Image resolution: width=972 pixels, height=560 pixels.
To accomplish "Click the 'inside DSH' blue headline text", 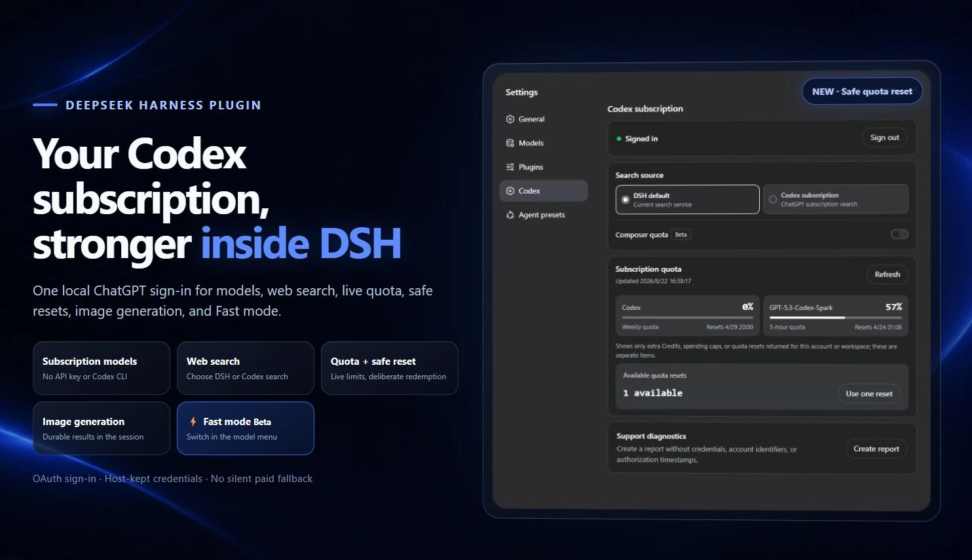I will (301, 244).
